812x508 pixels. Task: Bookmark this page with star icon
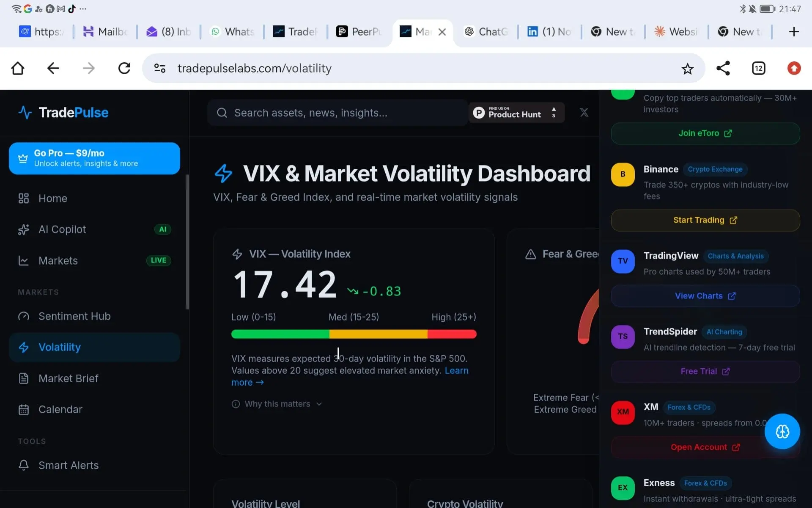(688, 69)
